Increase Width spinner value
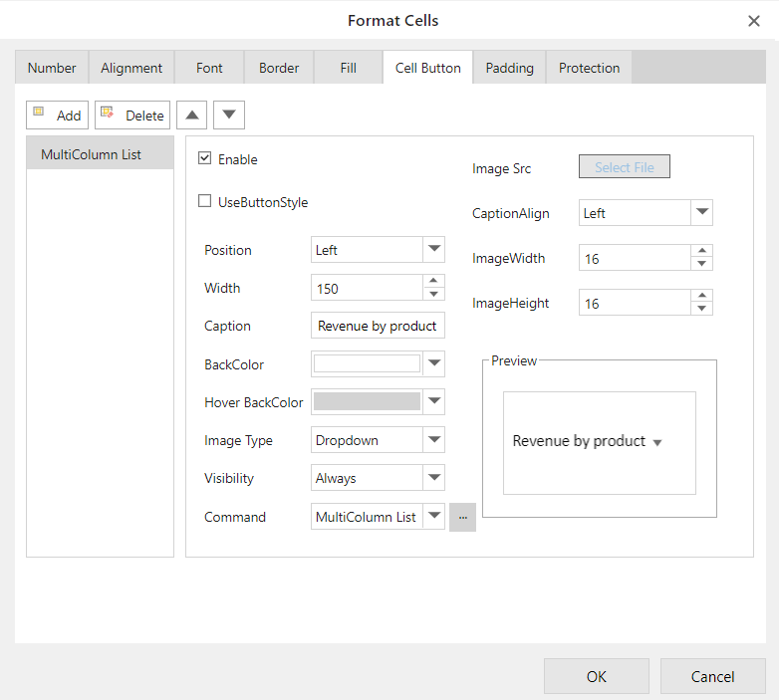Viewport: 779px width, 700px height. (x=433, y=282)
